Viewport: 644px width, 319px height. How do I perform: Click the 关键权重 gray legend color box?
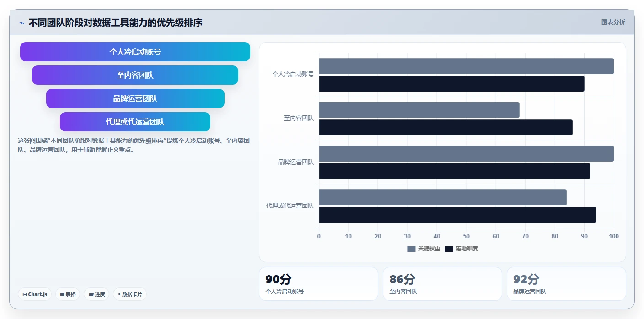pos(411,249)
